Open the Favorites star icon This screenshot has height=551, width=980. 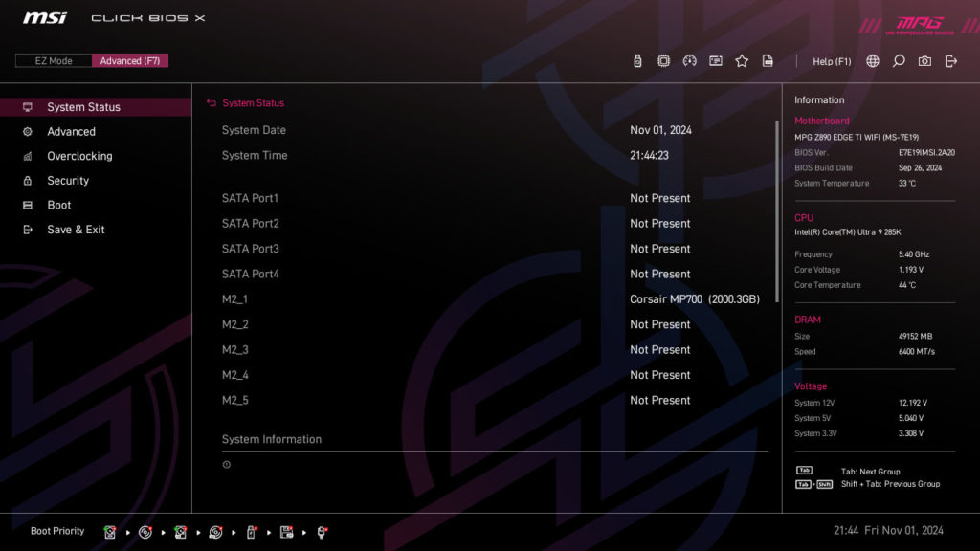pos(742,60)
